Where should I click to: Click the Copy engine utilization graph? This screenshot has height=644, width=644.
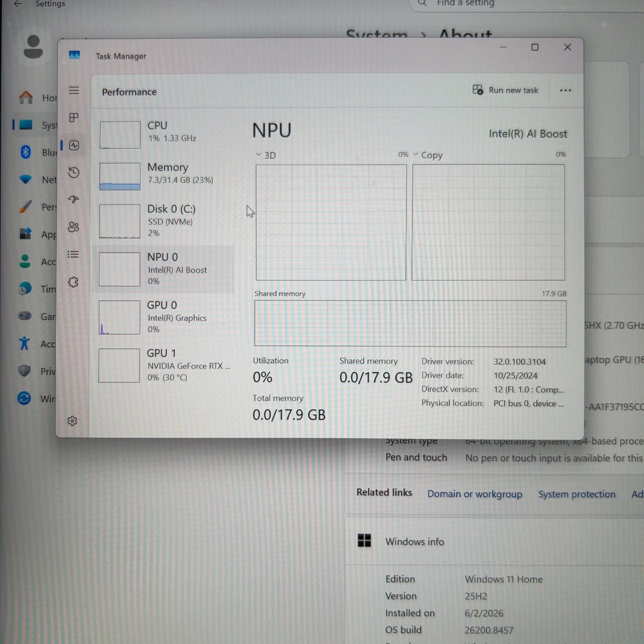pos(488,222)
